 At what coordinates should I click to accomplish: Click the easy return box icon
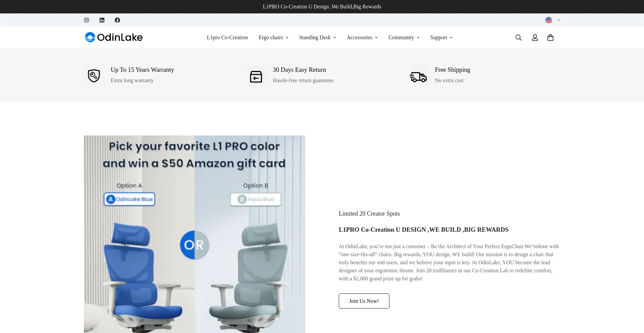click(256, 76)
